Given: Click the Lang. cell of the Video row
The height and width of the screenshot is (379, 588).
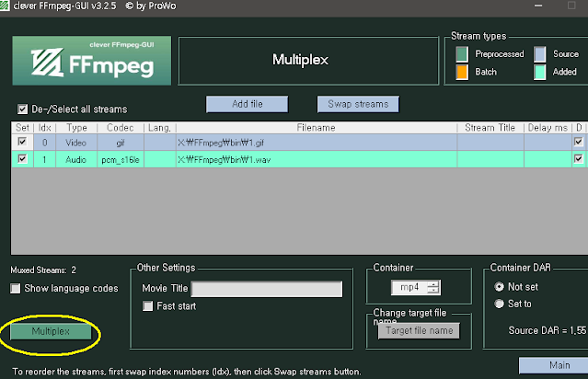Looking at the screenshot, I should (160, 143).
